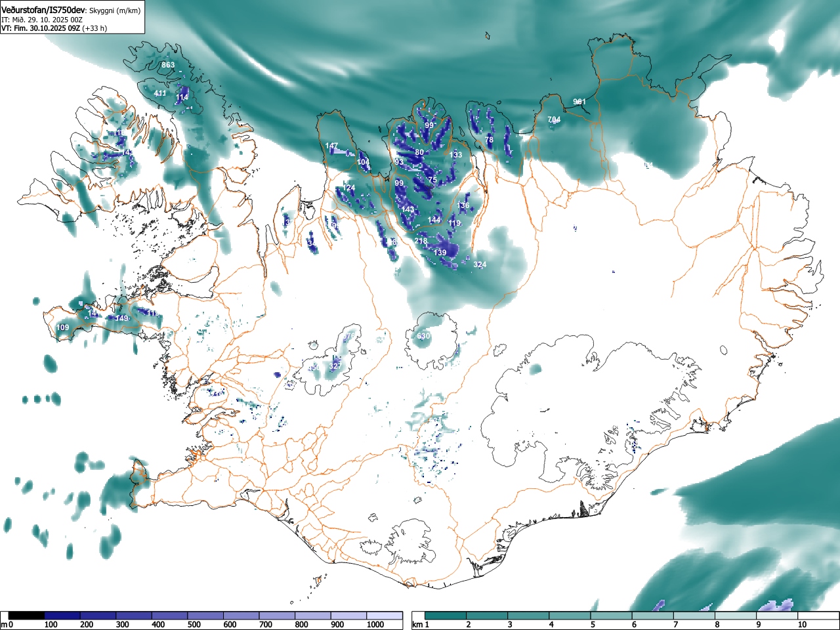Click the IT: Mið. 29. 10. 2025 00Z line

(41, 20)
